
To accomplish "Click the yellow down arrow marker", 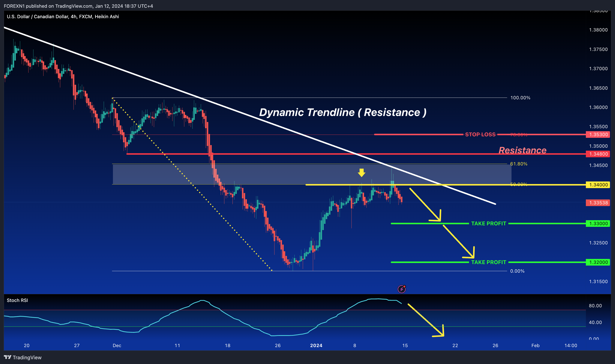I will (x=361, y=173).
